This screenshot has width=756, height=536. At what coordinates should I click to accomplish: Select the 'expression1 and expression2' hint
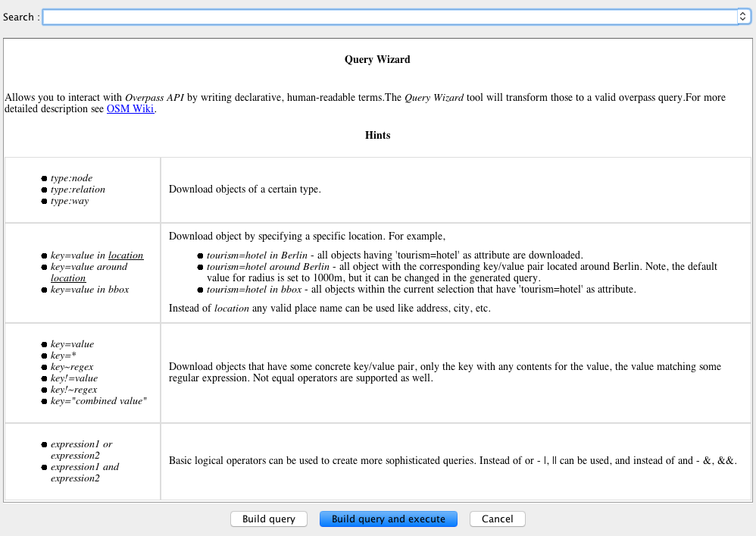pyautogui.click(x=84, y=472)
